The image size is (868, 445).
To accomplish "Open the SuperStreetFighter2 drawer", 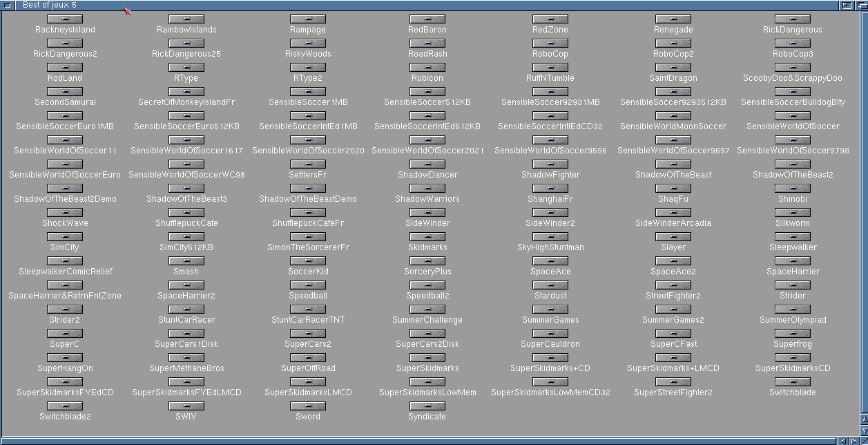I will coord(673,382).
